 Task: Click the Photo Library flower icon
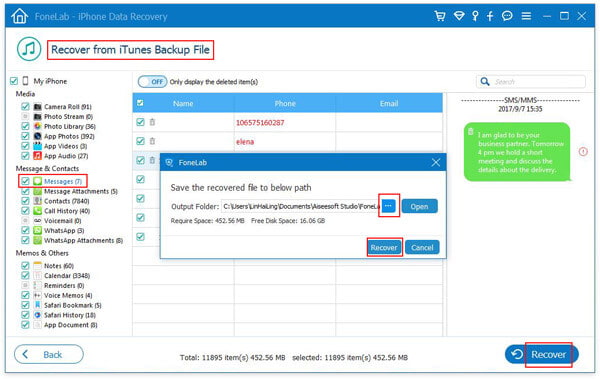(x=38, y=126)
